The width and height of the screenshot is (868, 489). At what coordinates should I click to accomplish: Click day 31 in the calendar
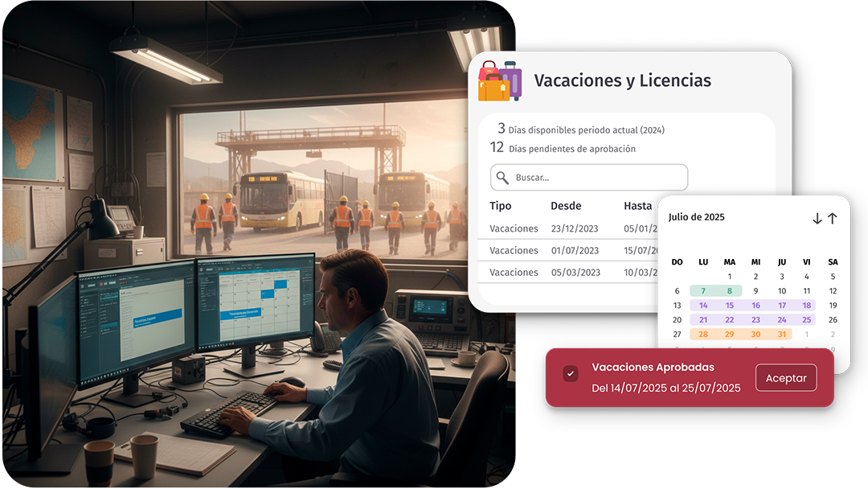click(780, 335)
